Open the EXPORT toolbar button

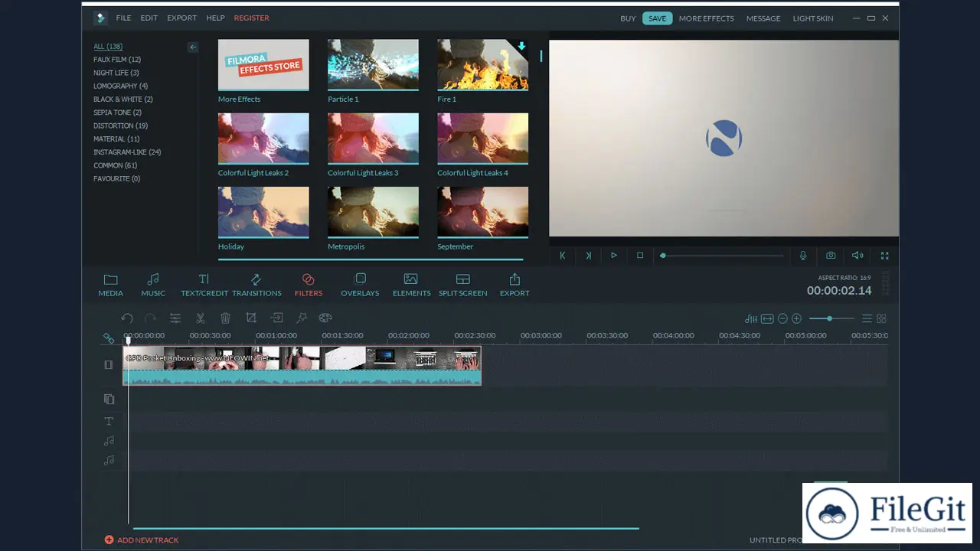[514, 285]
